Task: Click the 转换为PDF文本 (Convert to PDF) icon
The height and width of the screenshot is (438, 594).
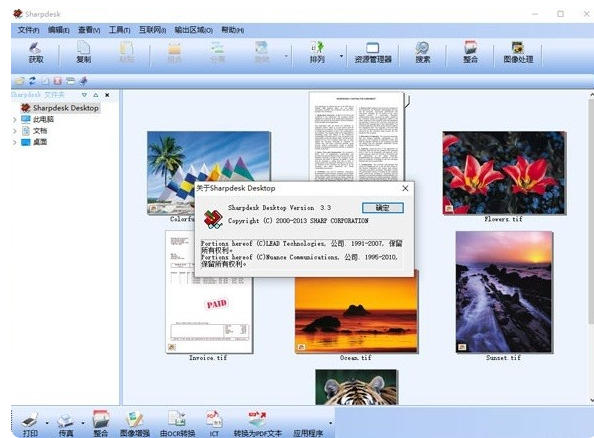Action: click(258, 424)
